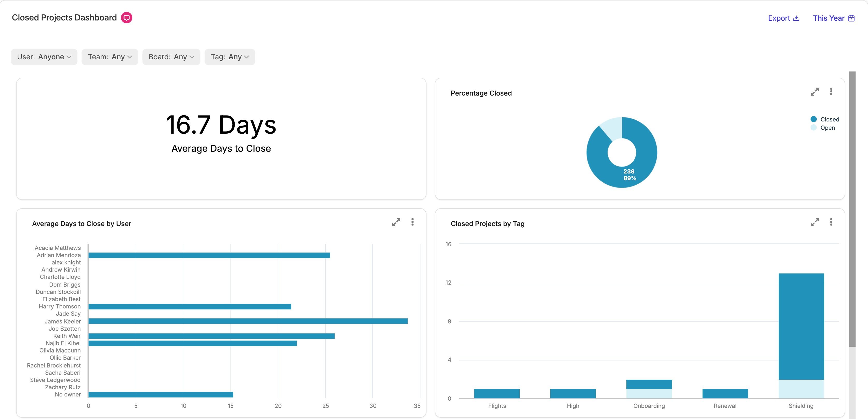The image size is (868, 419).
Task: Click the dashboard vertical scrollbar thumb
Action: (852, 209)
